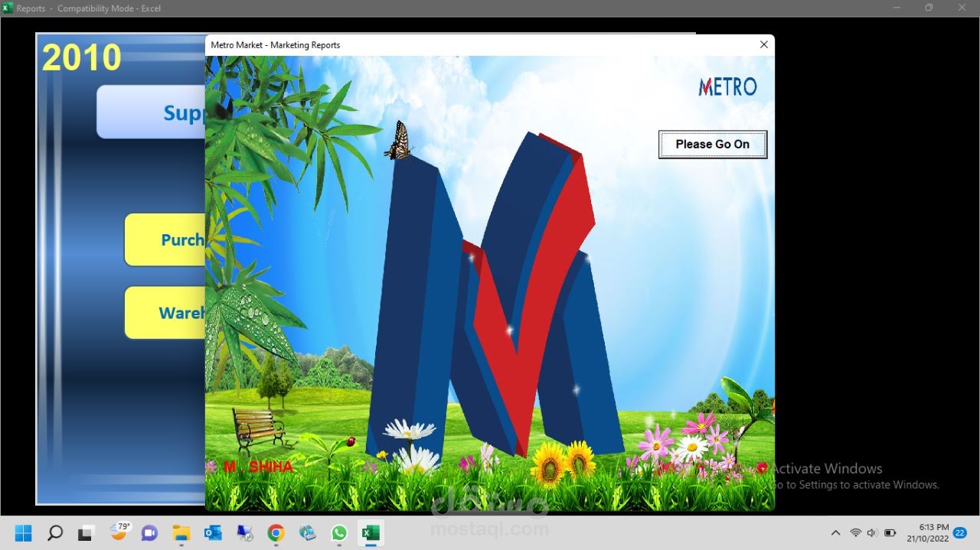Open File Explorer from the taskbar

(x=181, y=532)
